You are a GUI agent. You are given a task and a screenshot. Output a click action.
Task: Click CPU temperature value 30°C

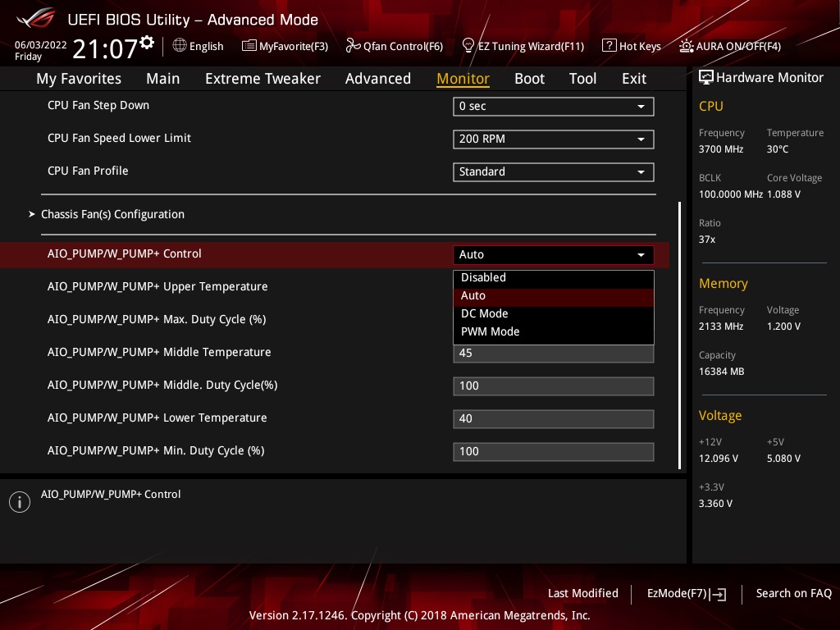[x=778, y=149]
